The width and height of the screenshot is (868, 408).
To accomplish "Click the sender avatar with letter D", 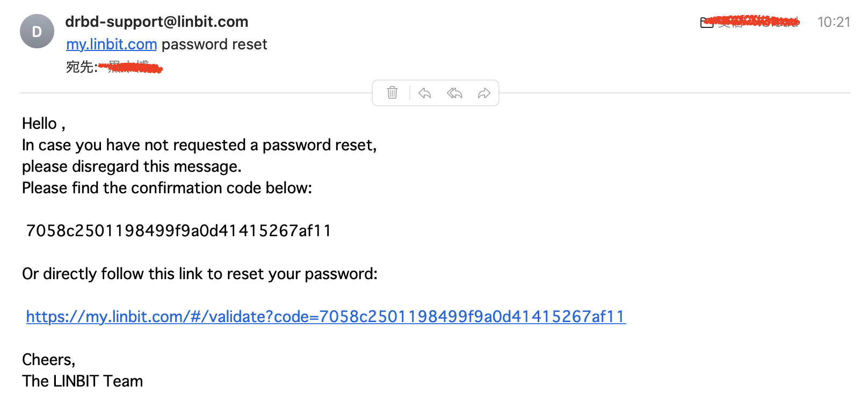I will coord(37,31).
